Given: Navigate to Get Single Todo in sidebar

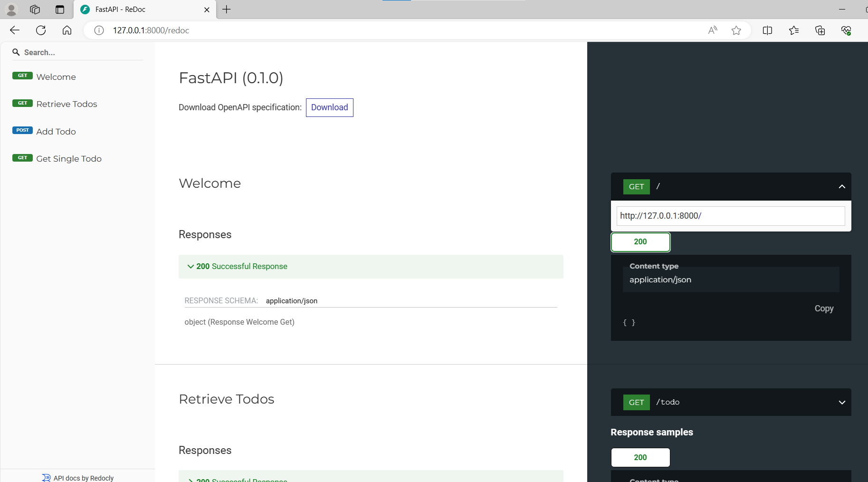Looking at the screenshot, I should coord(69,159).
